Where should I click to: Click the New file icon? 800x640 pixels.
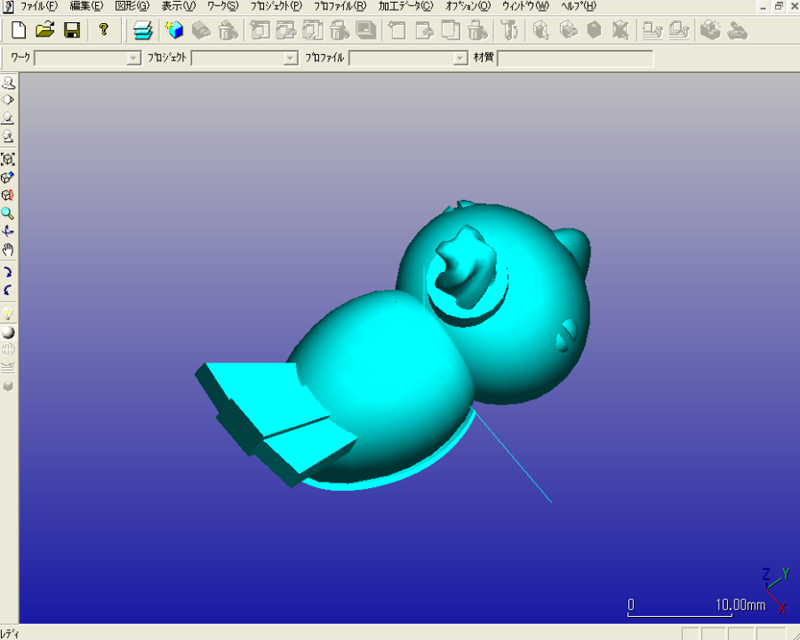[18, 30]
